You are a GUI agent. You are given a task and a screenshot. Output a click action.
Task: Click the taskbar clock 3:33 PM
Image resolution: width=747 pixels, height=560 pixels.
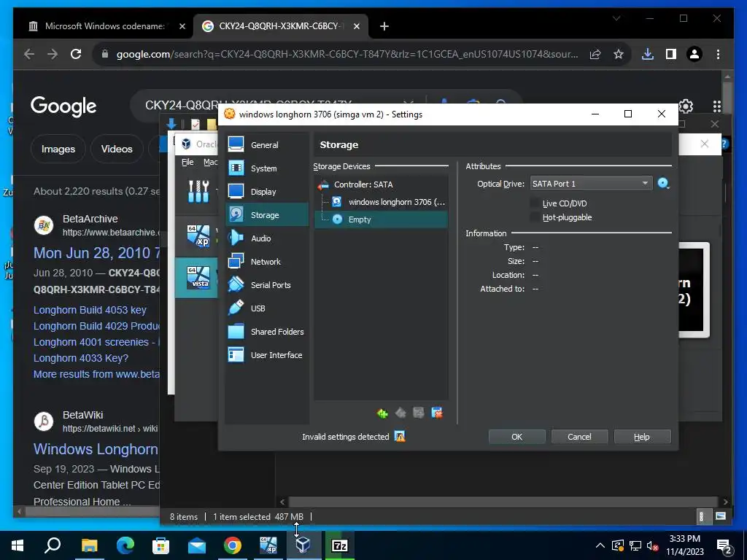[x=684, y=545]
